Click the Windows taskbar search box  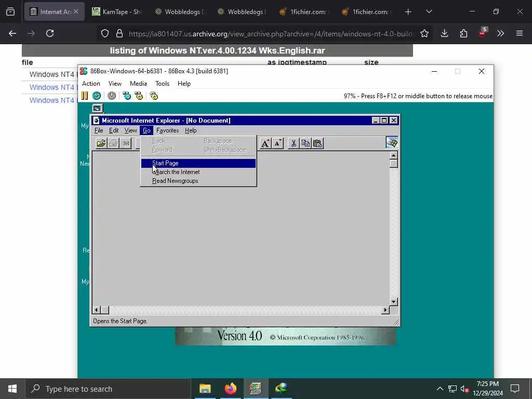click(x=108, y=389)
